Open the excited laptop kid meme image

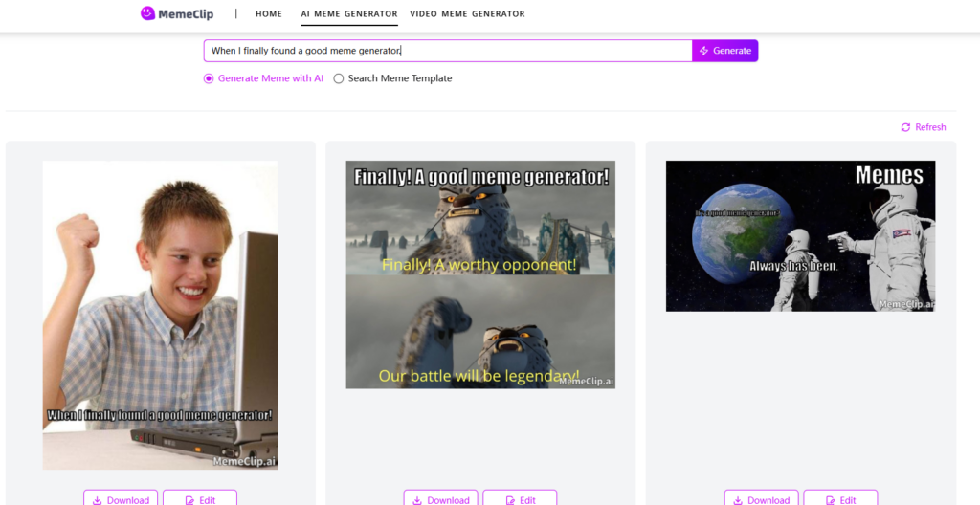160,315
